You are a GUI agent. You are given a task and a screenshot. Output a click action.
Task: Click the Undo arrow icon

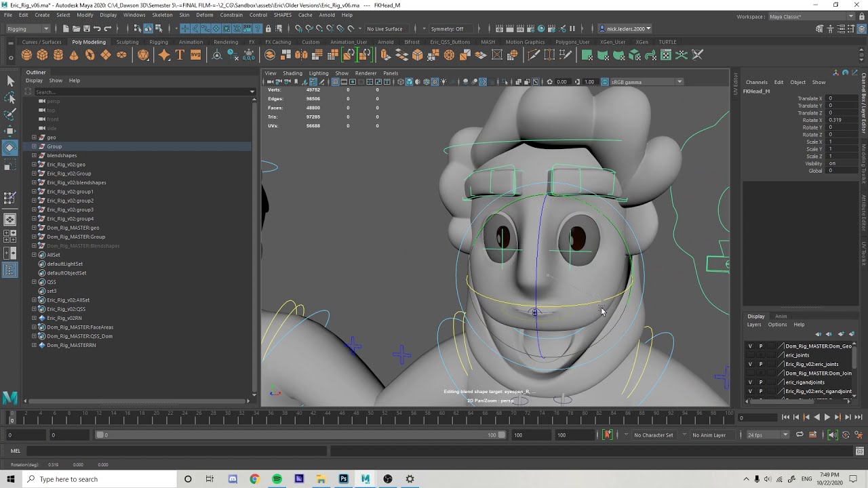click(x=97, y=28)
